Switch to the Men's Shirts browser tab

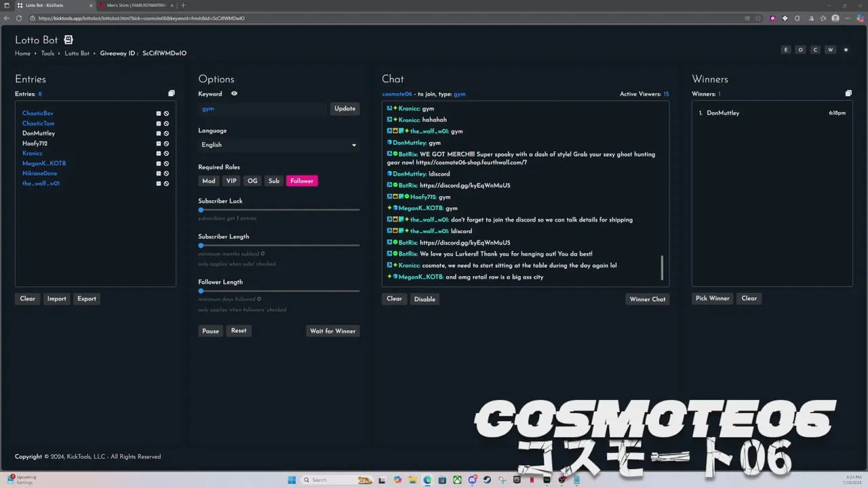pos(136,5)
